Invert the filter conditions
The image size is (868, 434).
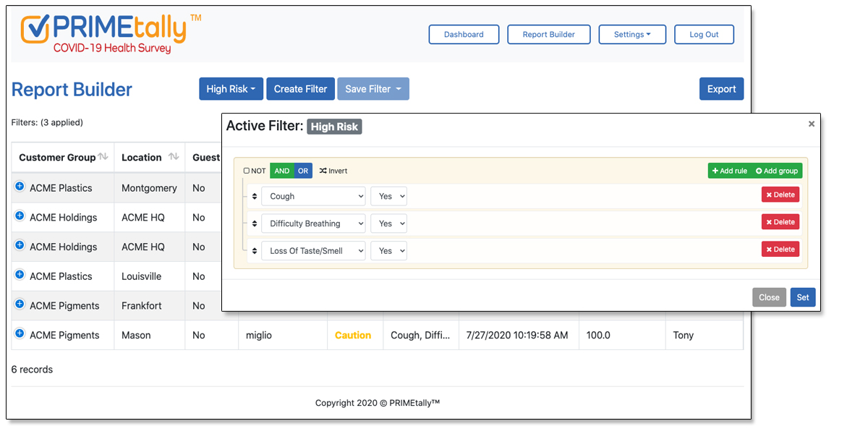333,171
